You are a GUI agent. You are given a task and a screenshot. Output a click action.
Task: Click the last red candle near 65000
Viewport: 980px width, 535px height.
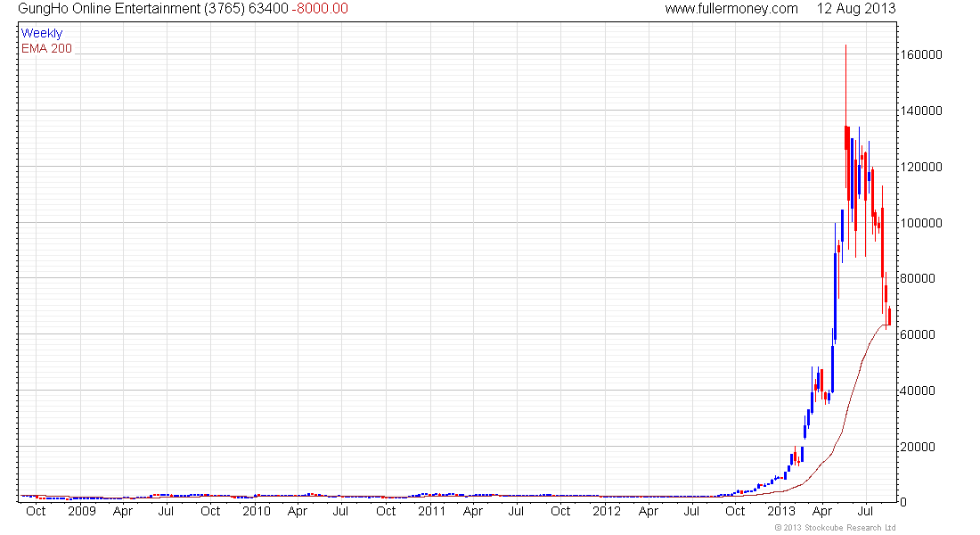[889, 316]
